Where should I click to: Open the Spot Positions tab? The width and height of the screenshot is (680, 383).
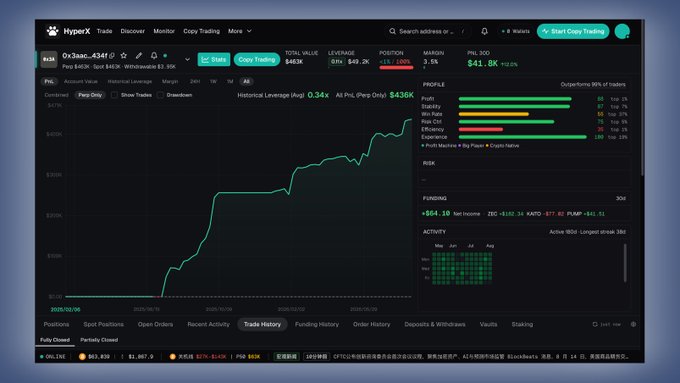tap(103, 324)
